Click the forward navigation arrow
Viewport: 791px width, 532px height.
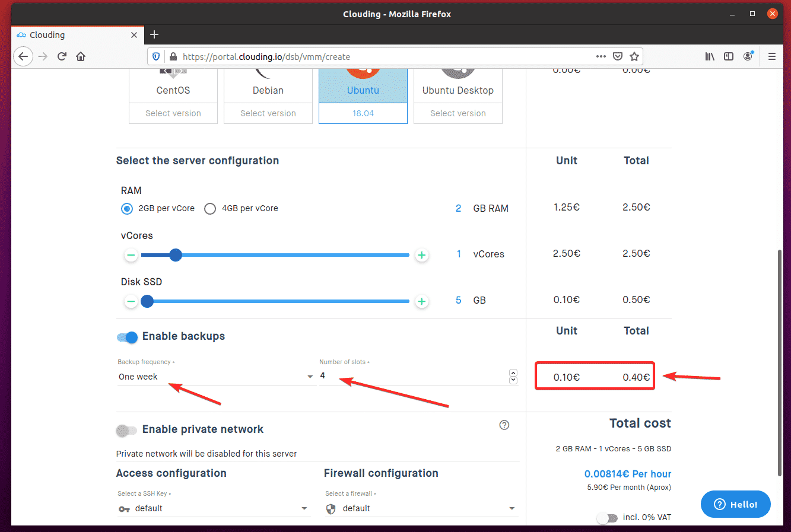tap(43, 56)
